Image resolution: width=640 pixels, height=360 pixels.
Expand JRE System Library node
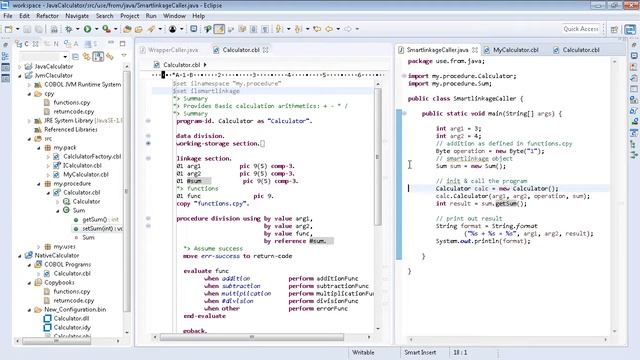point(29,121)
